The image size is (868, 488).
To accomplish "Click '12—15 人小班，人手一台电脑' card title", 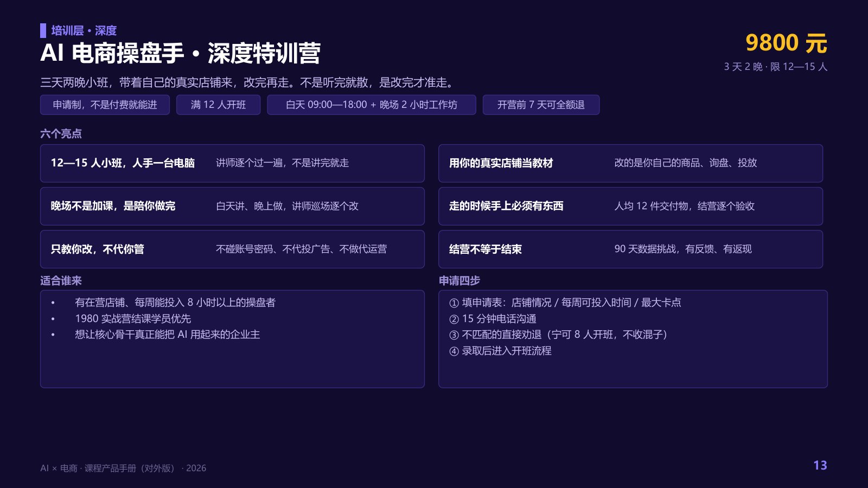I will click(x=123, y=163).
